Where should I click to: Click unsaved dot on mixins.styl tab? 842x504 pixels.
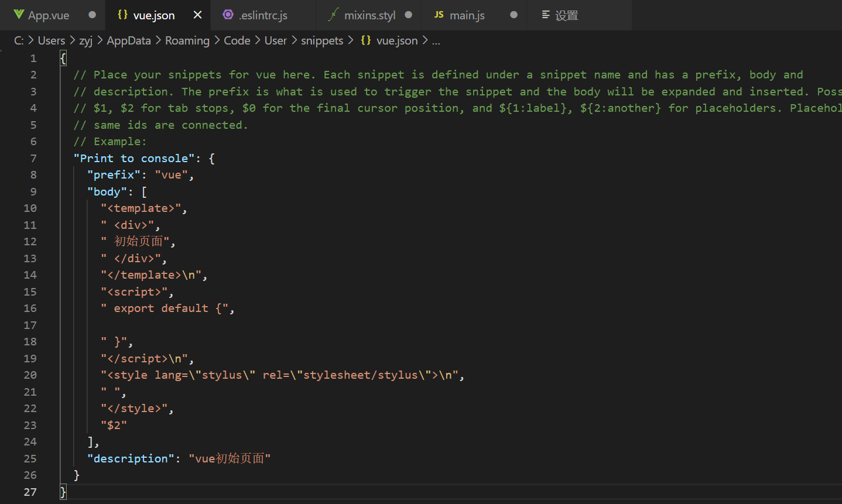(x=408, y=15)
